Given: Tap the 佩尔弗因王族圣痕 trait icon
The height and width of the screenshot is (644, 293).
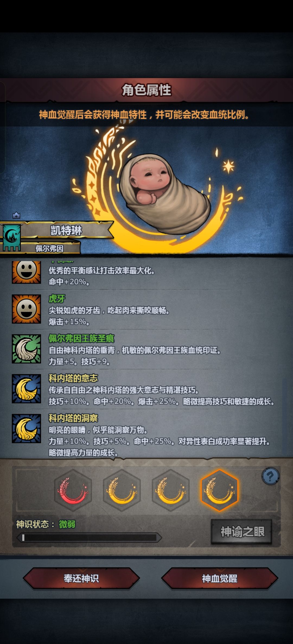Looking at the screenshot, I should click(26, 349).
